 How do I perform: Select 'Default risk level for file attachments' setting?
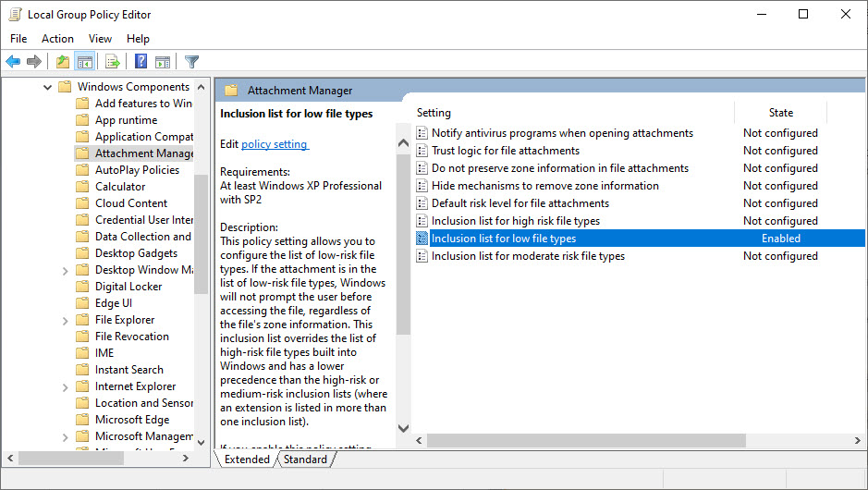pyautogui.click(x=520, y=203)
